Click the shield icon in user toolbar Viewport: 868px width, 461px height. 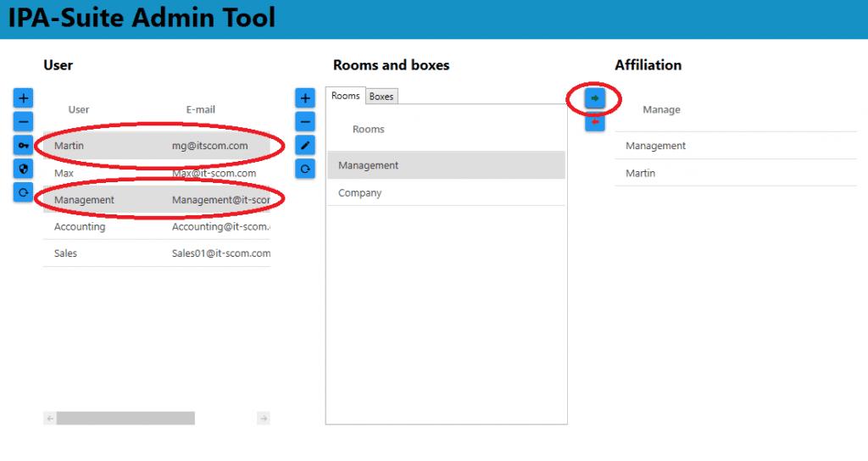23,169
